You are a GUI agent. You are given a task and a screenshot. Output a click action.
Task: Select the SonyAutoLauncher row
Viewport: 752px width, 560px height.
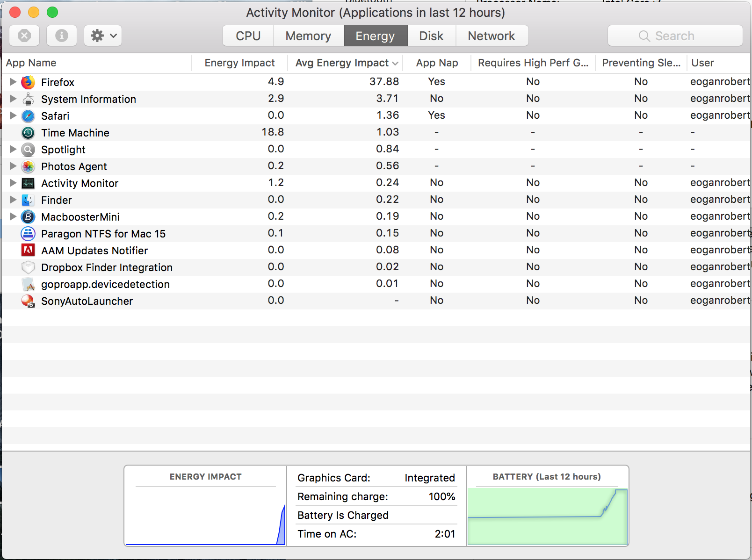(376, 301)
